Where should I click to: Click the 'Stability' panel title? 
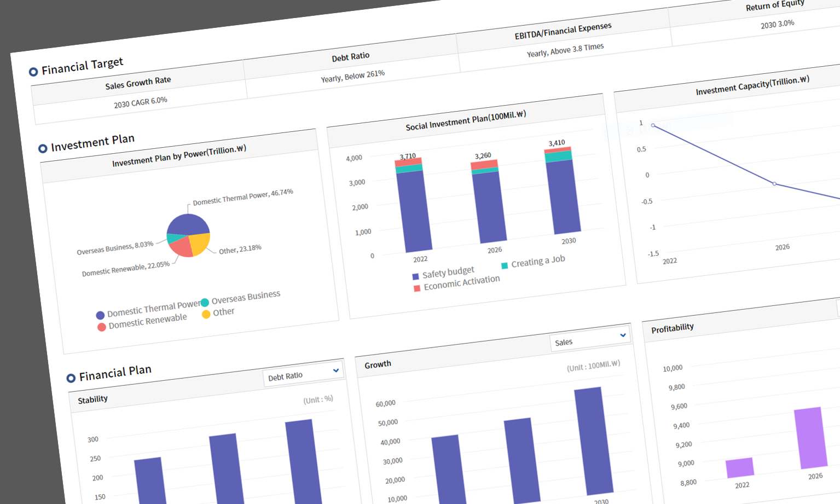coord(92,400)
